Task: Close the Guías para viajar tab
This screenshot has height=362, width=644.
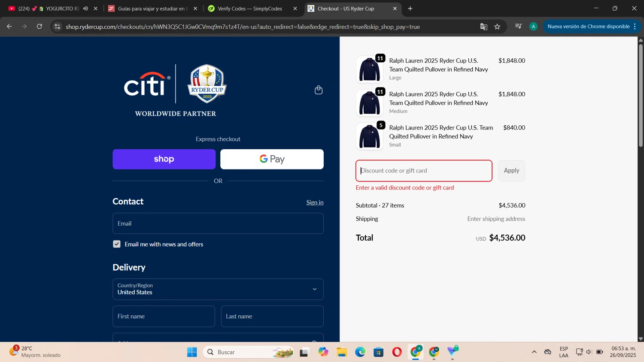Action: click(195, 9)
